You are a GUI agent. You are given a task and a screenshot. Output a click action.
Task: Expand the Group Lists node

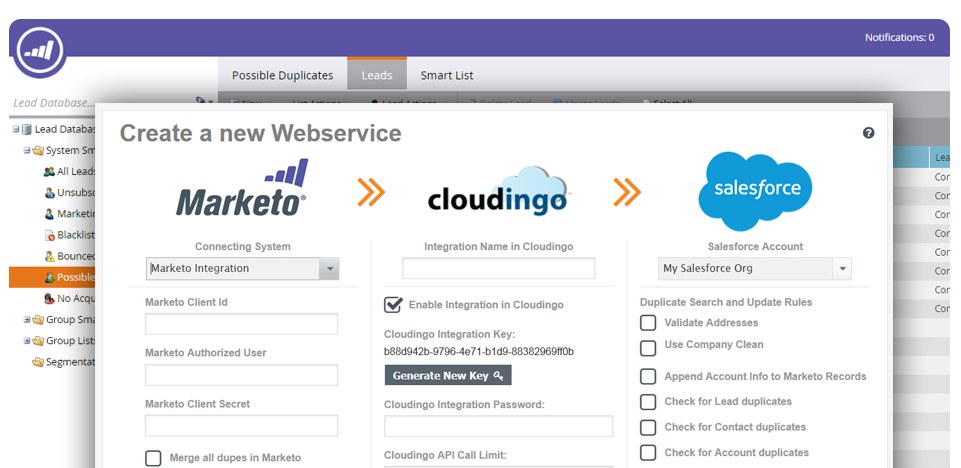click(27, 341)
